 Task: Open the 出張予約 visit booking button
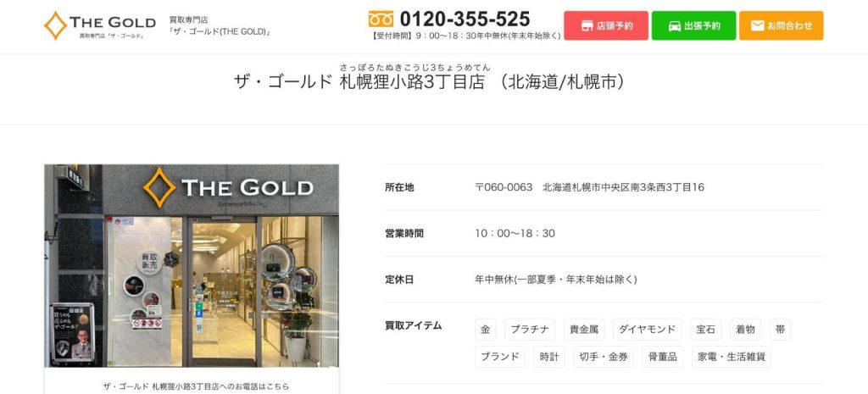pyautogui.click(x=693, y=25)
